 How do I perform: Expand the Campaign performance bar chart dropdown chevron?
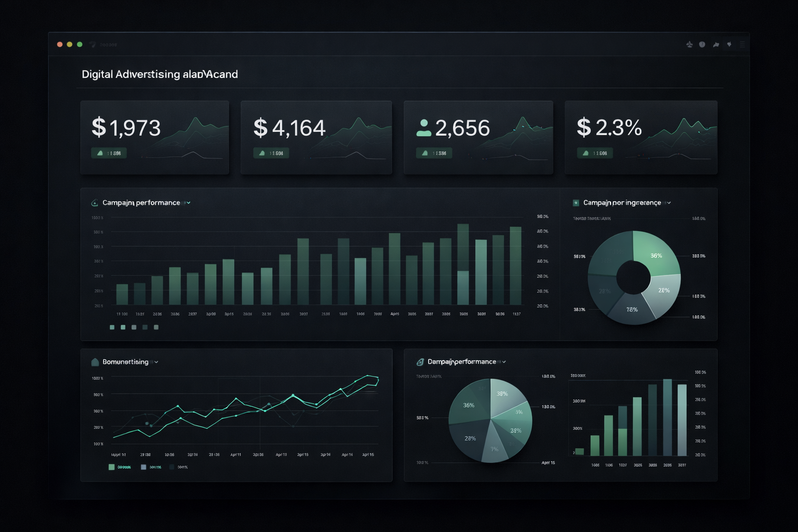click(189, 203)
